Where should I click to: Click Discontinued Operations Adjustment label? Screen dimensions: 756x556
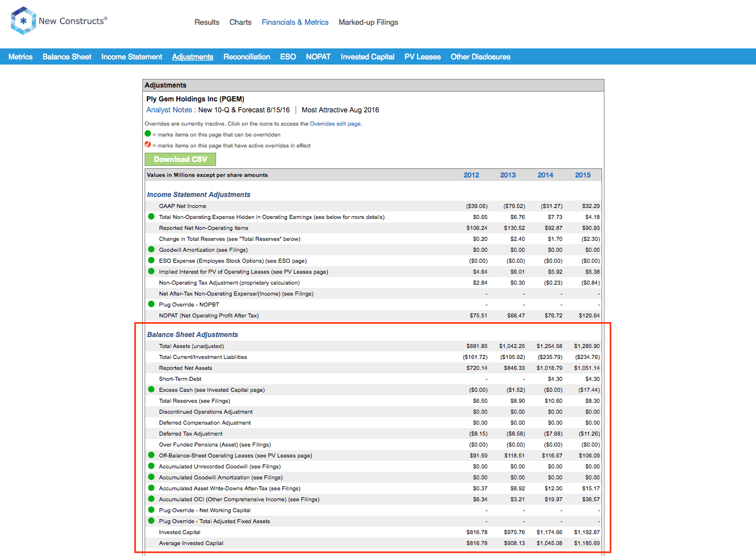click(206, 412)
